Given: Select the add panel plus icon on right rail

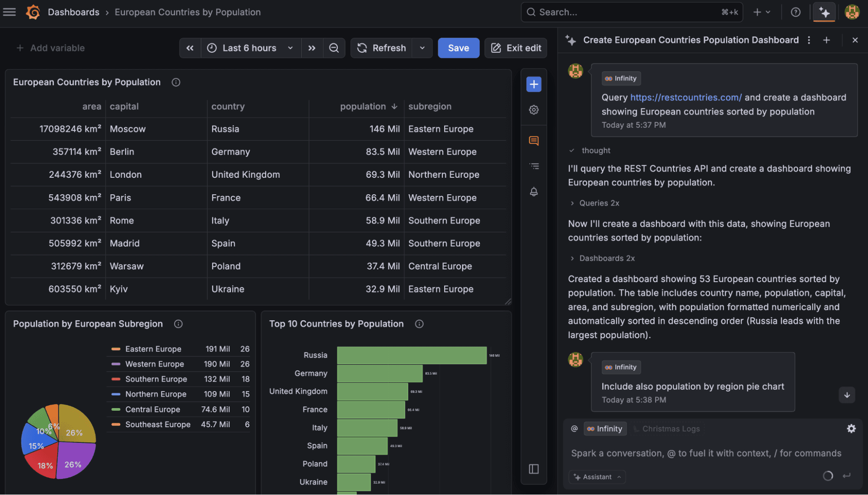Looking at the screenshot, I should click(534, 84).
